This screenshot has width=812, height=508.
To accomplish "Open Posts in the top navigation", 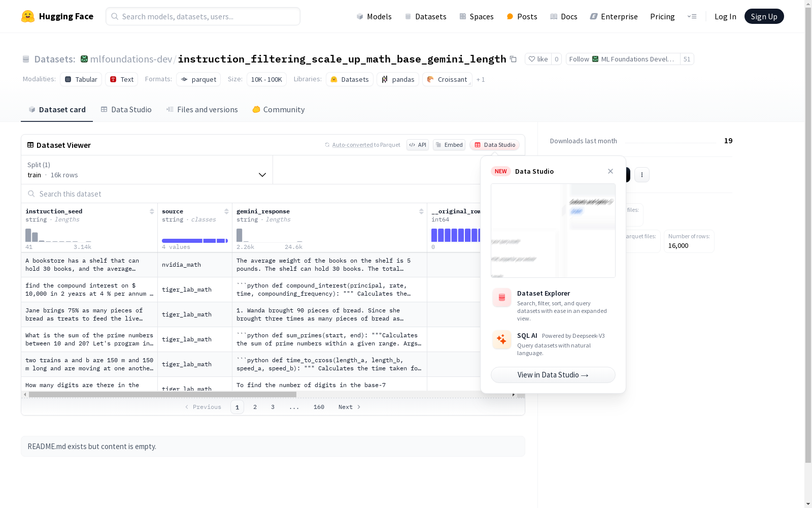I will [x=522, y=16].
